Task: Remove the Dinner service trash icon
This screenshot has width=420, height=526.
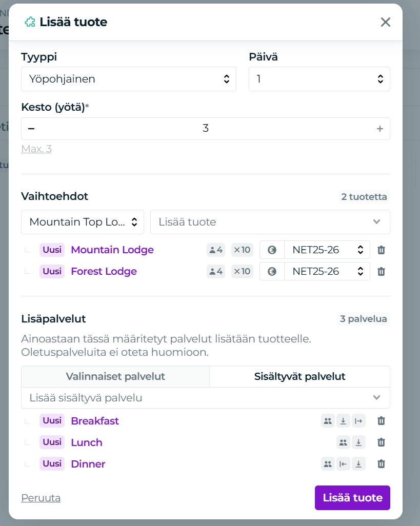Action: (381, 464)
